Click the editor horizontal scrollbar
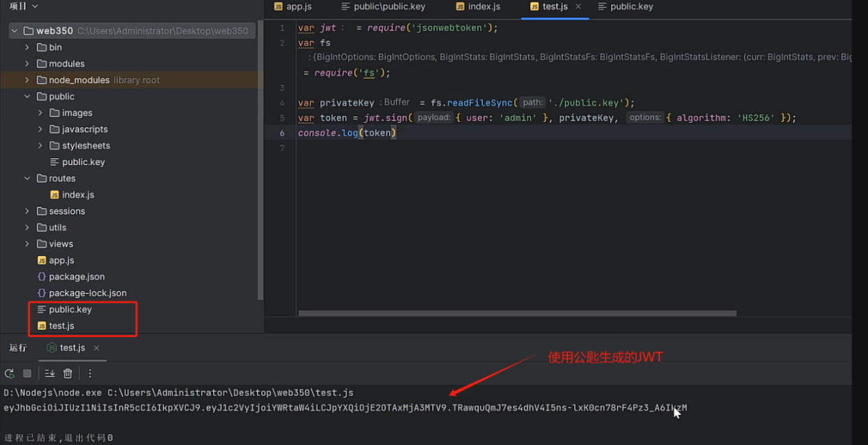 517,314
